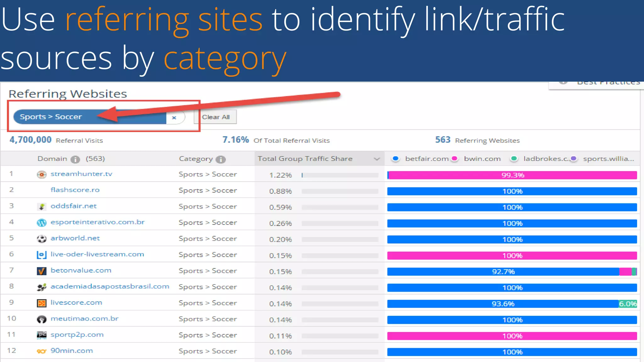Click the 93.6% bar for livescore.com
The width and height of the screenshot is (644, 362).
click(x=503, y=304)
